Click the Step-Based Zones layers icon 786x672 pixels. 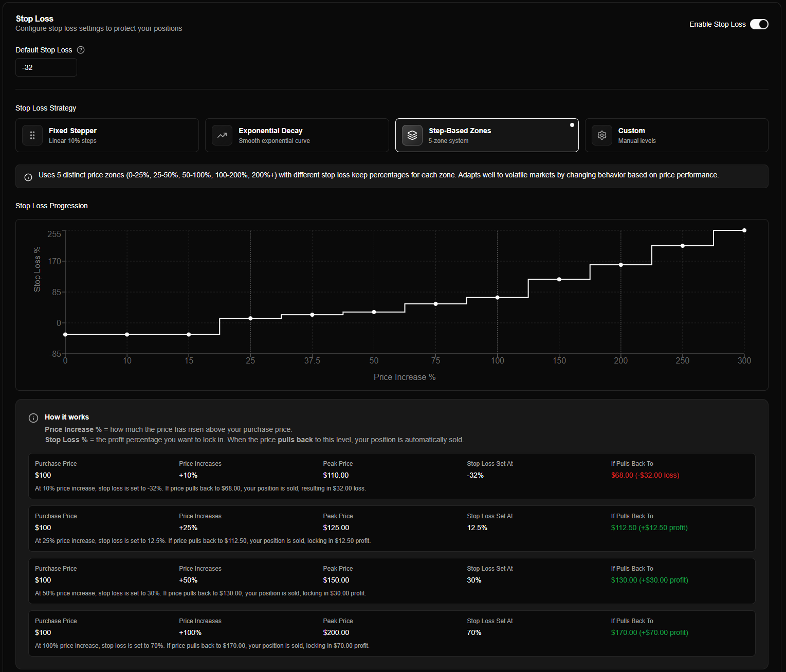point(412,135)
